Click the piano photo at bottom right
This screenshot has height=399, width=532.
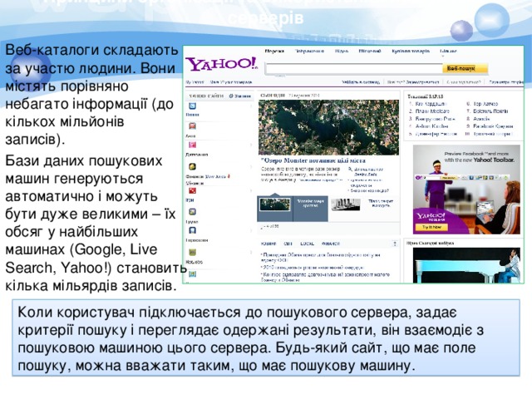tap(466, 265)
